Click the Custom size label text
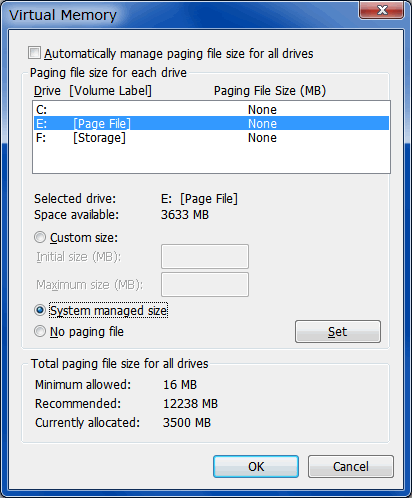 click(84, 238)
